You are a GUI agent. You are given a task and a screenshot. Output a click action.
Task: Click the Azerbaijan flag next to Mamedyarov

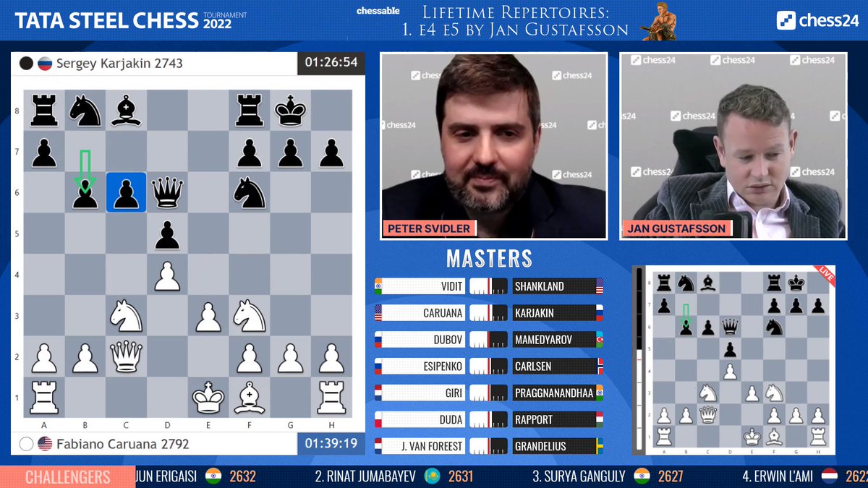(598, 339)
